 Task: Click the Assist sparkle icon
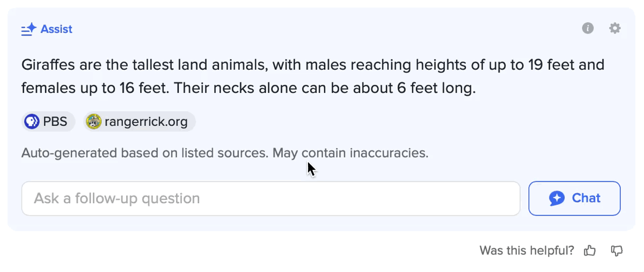[x=28, y=29]
